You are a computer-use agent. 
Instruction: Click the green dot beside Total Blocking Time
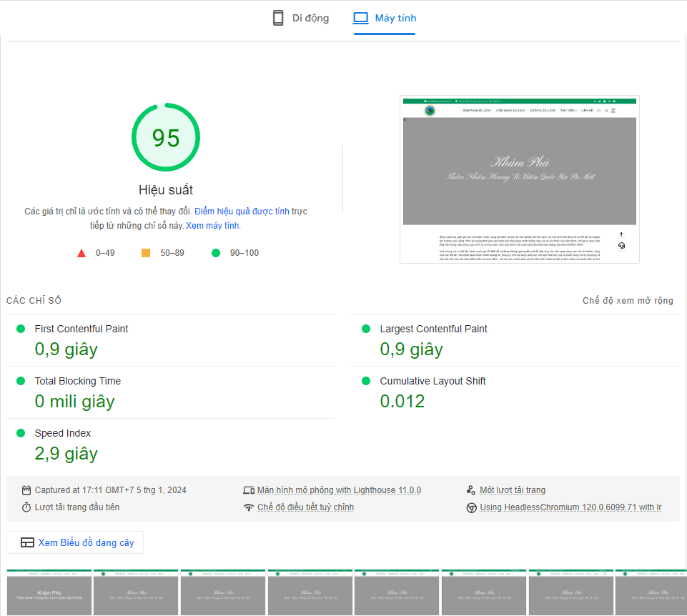pyautogui.click(x=21, y=381)
